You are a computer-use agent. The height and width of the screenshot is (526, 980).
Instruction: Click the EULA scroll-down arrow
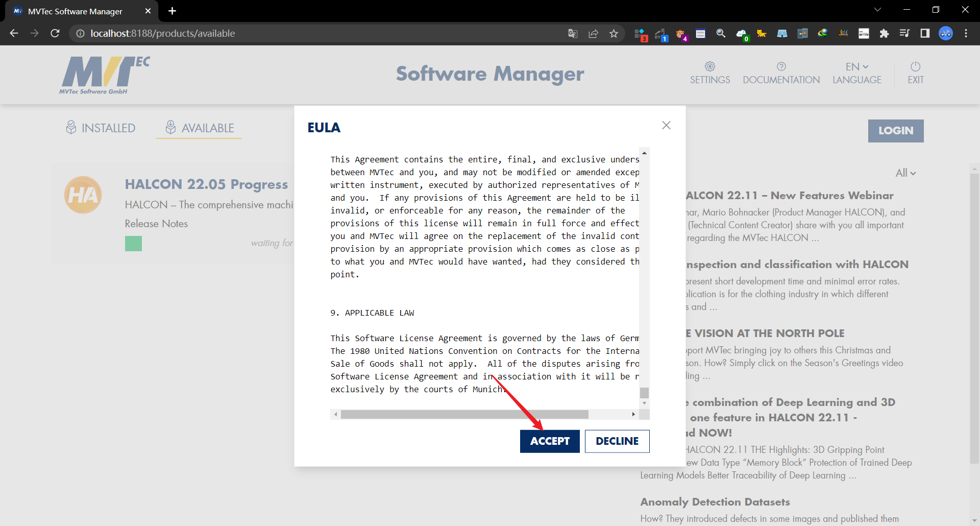645,403
